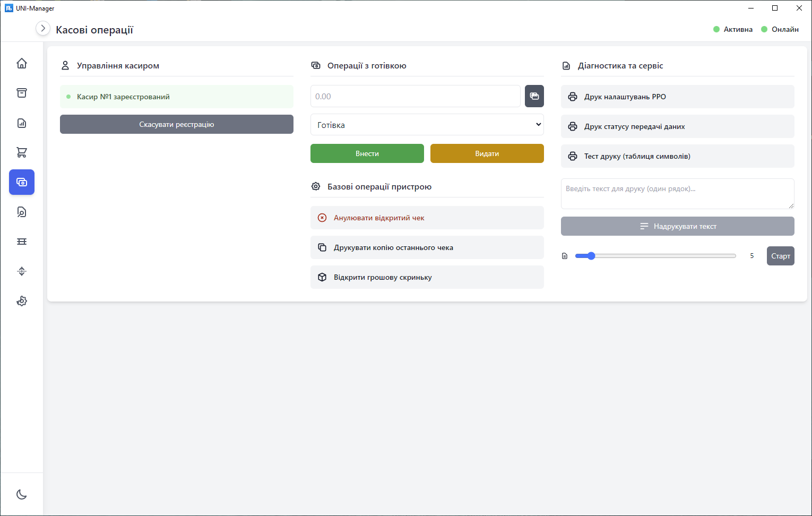Open the reports chart sidebar icon
This screenshot has height=516, width=812.
(x=22, y=123)
